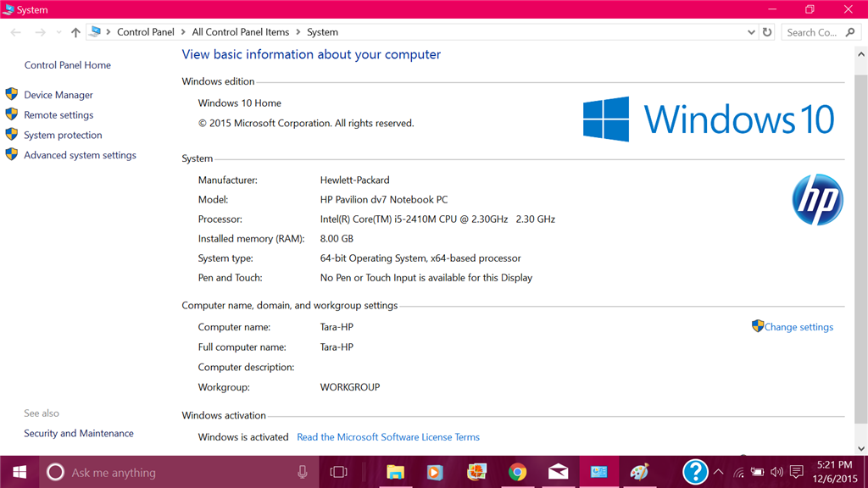Screen dimensions: 868x488
Task: Open Advanced system settings
Action: click(80, 156)
